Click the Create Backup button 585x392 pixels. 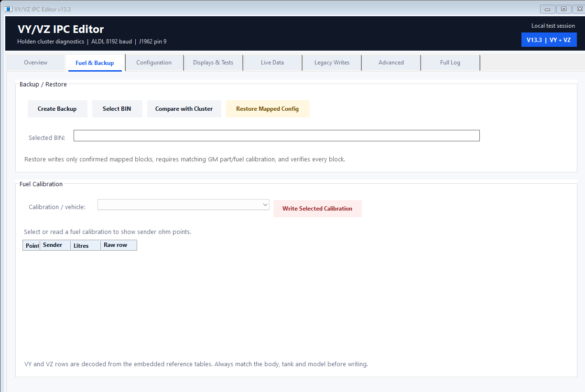57,109
